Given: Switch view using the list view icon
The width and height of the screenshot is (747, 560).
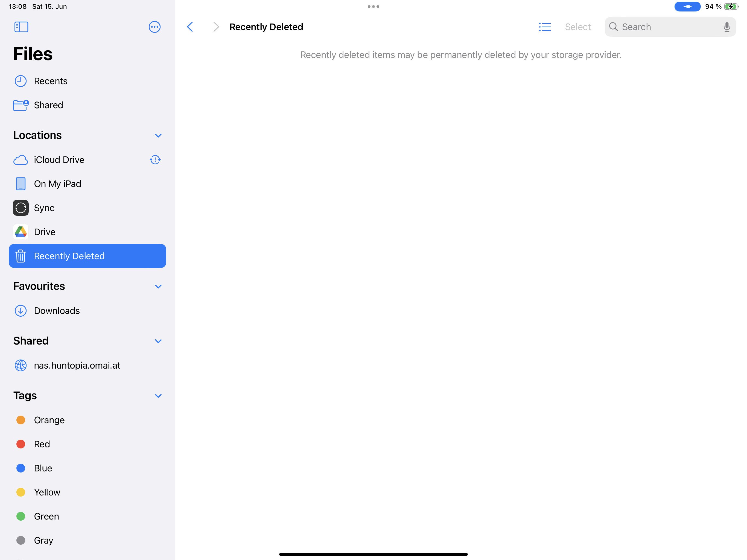Looking at the screenshot, I should pos(544,27).
